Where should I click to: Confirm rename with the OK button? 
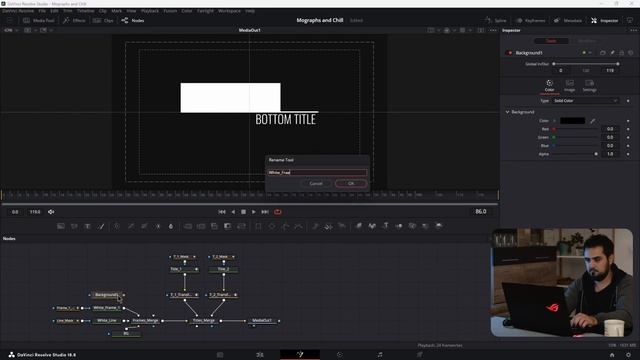(x=351, y=183)
